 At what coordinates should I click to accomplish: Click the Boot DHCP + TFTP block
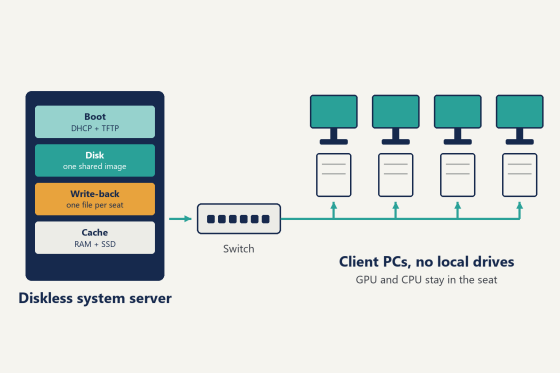click(95, 122)
